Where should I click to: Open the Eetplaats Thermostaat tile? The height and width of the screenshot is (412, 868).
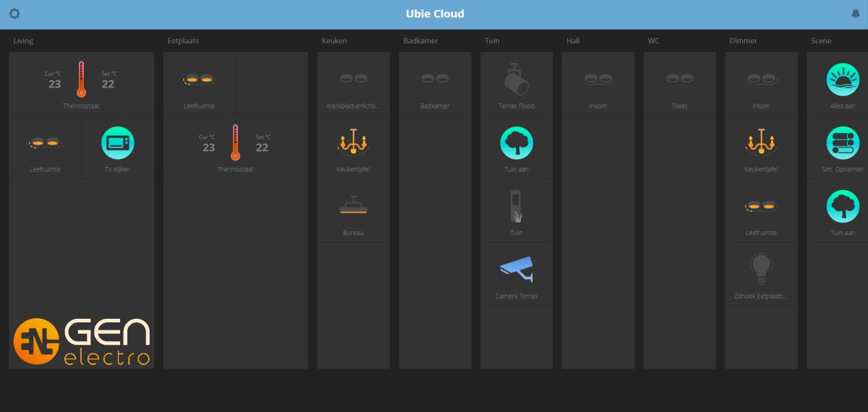pos(236,147)
